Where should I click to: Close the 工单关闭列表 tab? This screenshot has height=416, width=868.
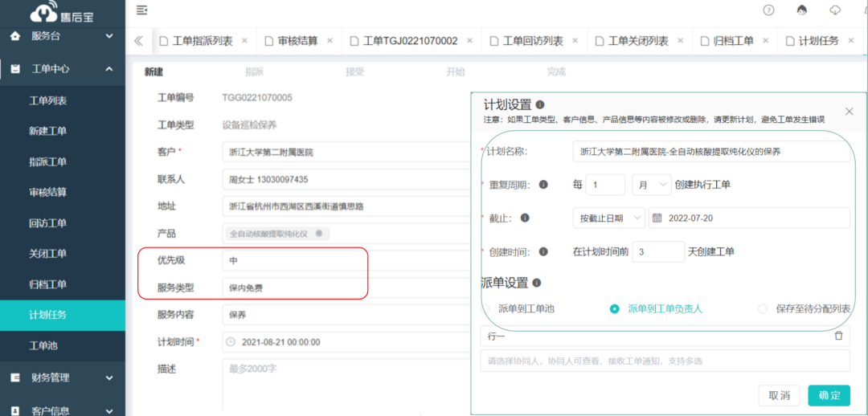tap(681, 40)
